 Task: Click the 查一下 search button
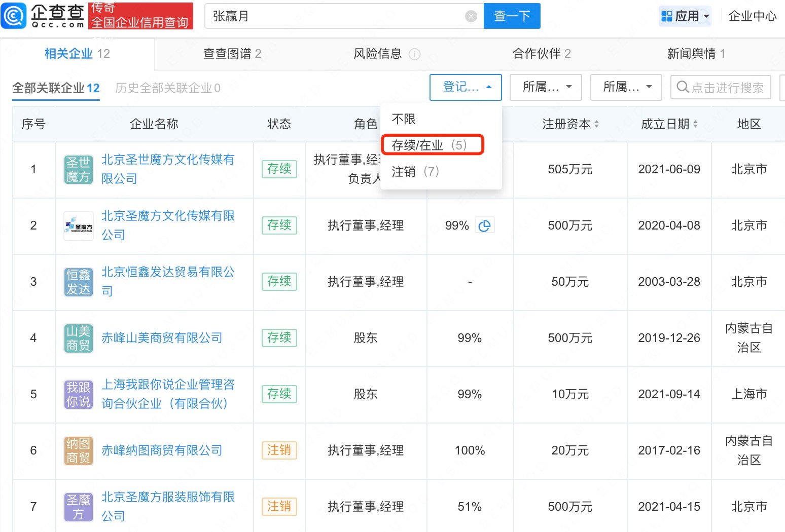click(x=512, y=16)
